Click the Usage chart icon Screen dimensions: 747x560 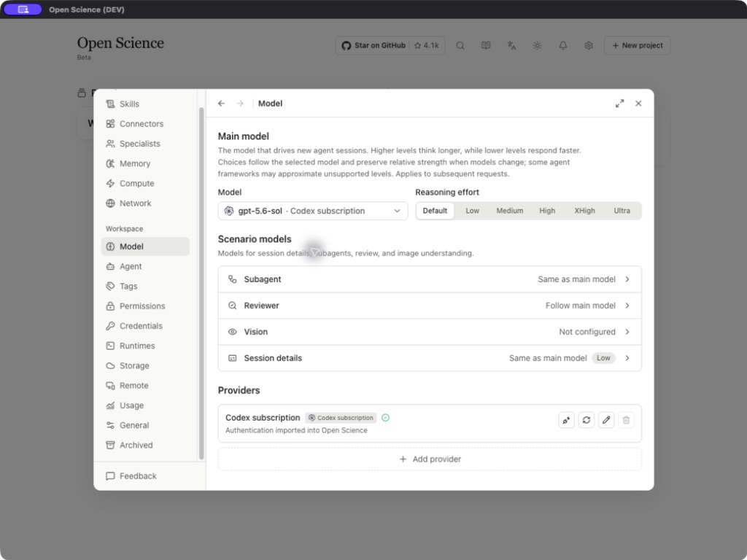coord(111,405)
